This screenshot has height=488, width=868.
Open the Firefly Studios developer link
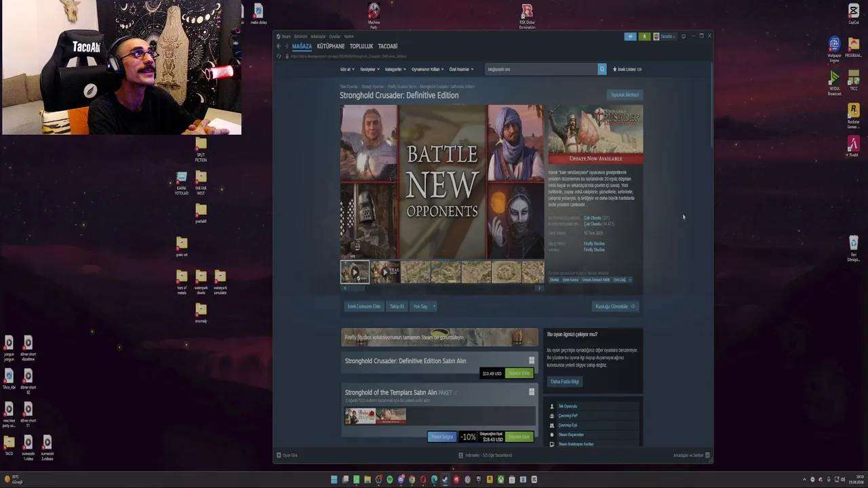[x=594, y=243]
